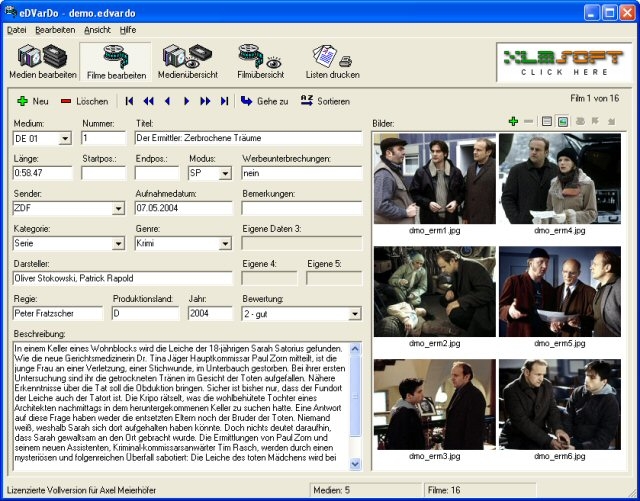Go to the previous film record
Image resolution: width=640 pixels, height=501 pixels.
tap(167, 101)
